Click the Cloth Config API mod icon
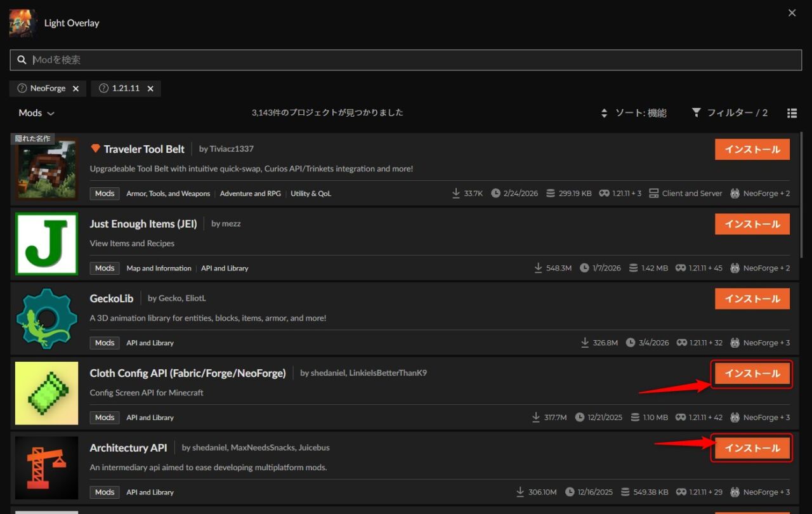The image size is (812, 514). tap(46, 393)
